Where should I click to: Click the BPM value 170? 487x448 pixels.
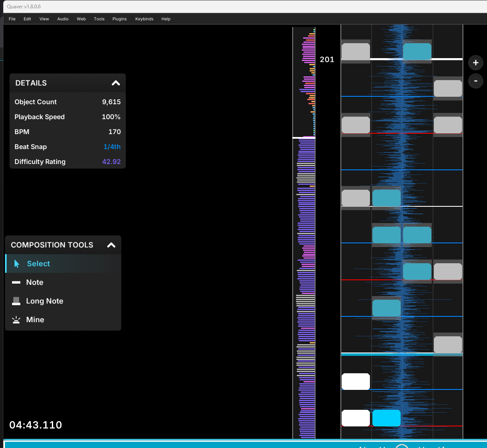115,132
